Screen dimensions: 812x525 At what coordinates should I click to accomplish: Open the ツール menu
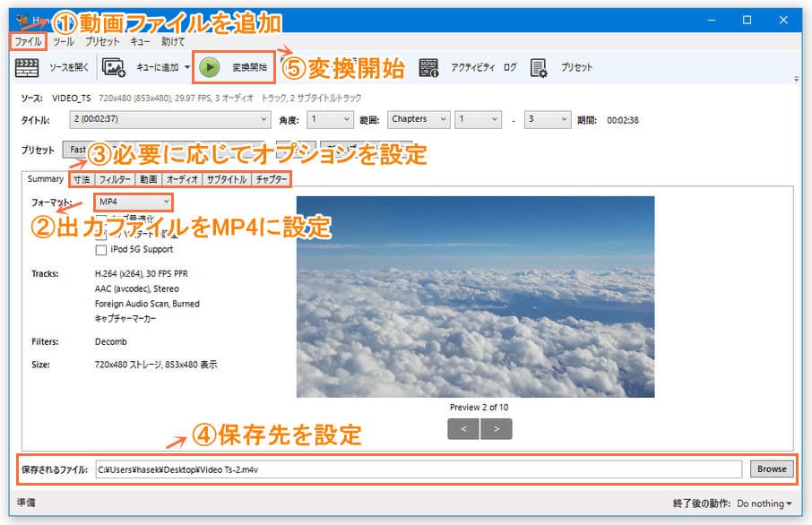tap(64, 41)
